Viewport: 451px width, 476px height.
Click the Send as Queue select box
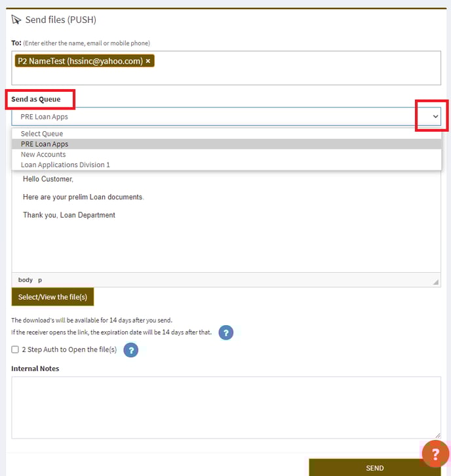point(216,117)
